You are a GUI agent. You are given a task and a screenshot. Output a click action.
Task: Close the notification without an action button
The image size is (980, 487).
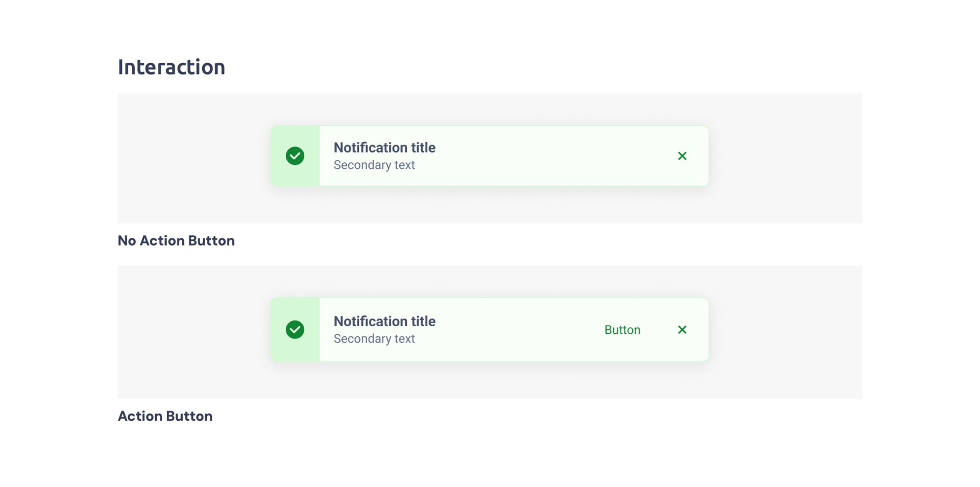point(682,156)
